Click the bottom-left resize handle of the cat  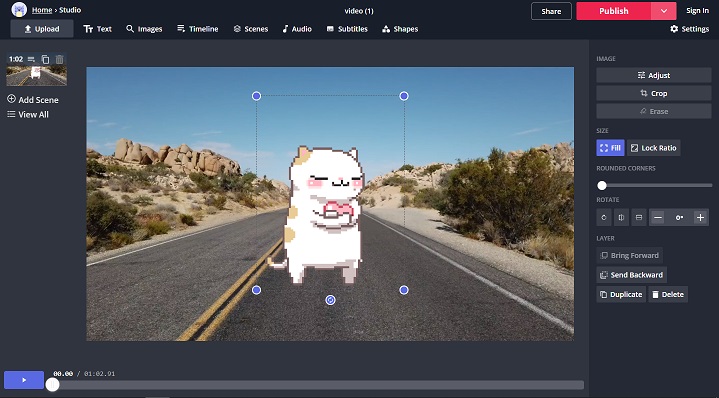click(256, 290)
